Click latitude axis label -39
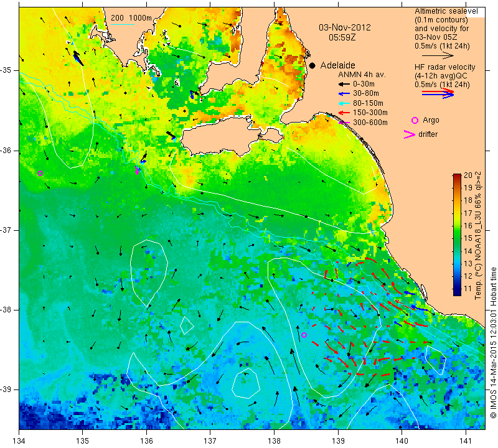This screenshot has height=448, width=498. (6, 390)
